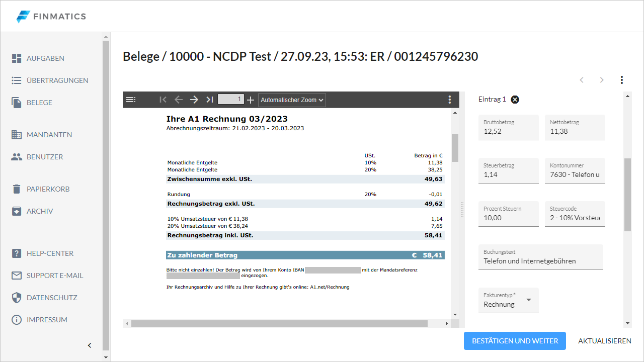The image size is (644, 362).
Task: Click the zoom in plus icon
Action: [x=251, y=100]
